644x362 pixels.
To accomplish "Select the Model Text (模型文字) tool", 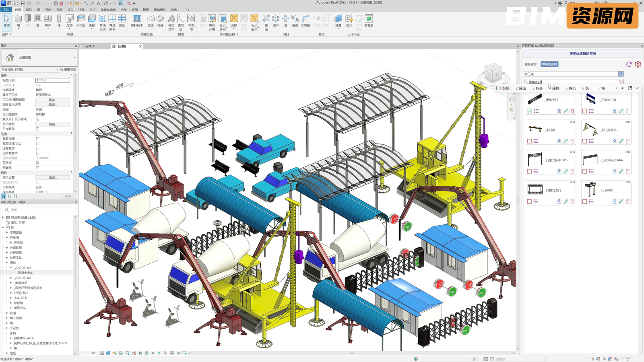I will click(171, 23).
